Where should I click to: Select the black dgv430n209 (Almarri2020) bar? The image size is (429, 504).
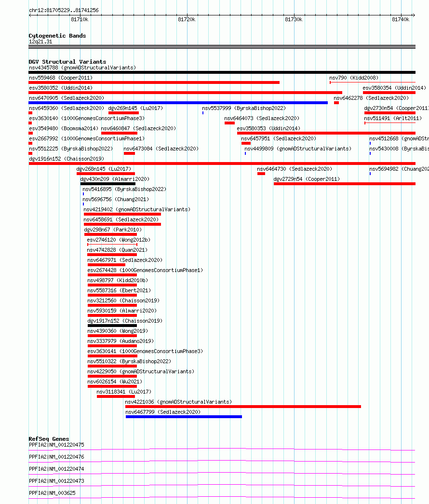coord(107,184)
